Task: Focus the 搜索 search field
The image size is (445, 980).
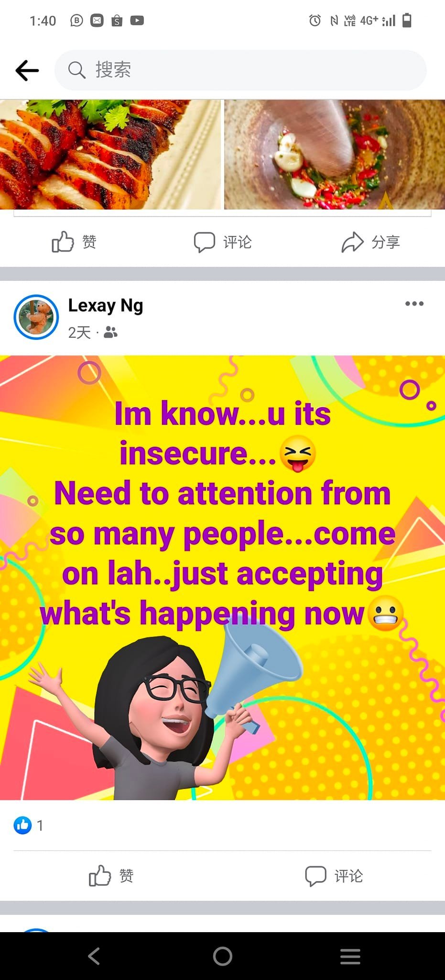Action: [240, 70]
